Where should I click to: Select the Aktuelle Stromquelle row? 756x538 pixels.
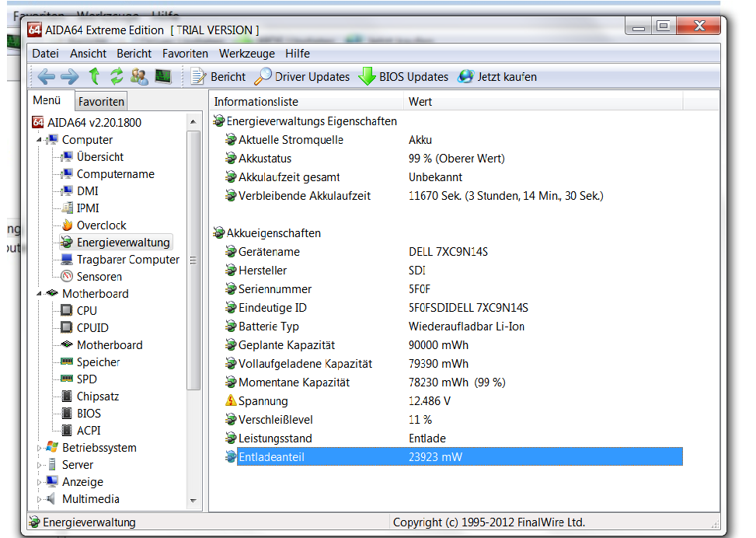tap(453, 140)
